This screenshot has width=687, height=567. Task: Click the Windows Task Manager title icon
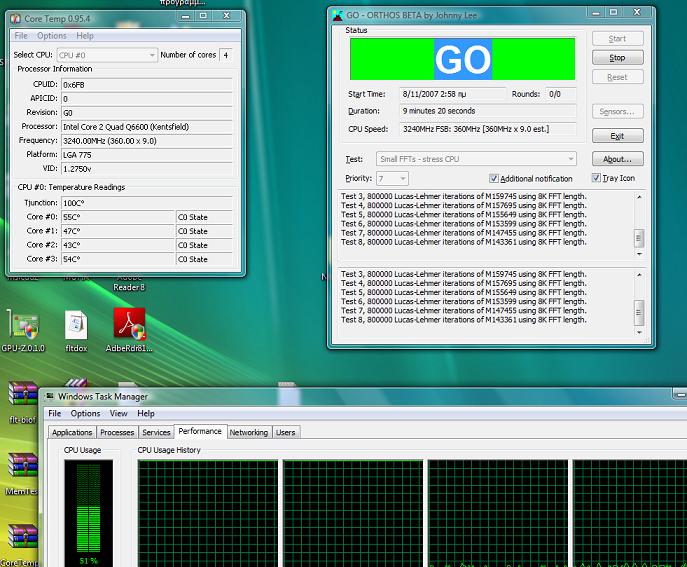[x=50, y=396]
